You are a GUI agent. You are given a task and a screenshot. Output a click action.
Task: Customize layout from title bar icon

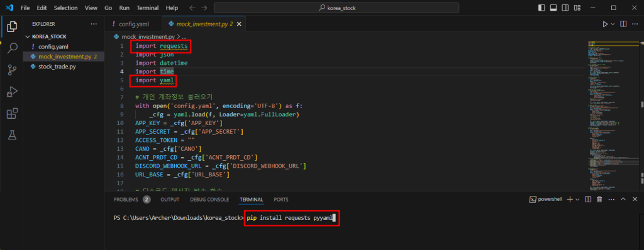(577, 8)
